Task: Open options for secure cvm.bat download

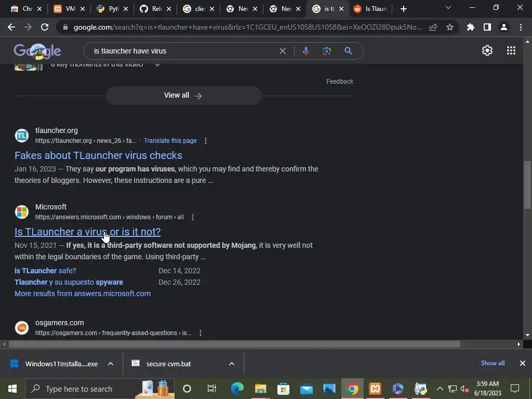Action: 232,364
